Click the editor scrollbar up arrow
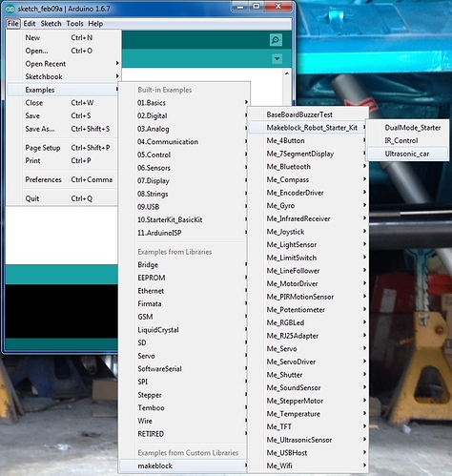 tap(287, 73)
